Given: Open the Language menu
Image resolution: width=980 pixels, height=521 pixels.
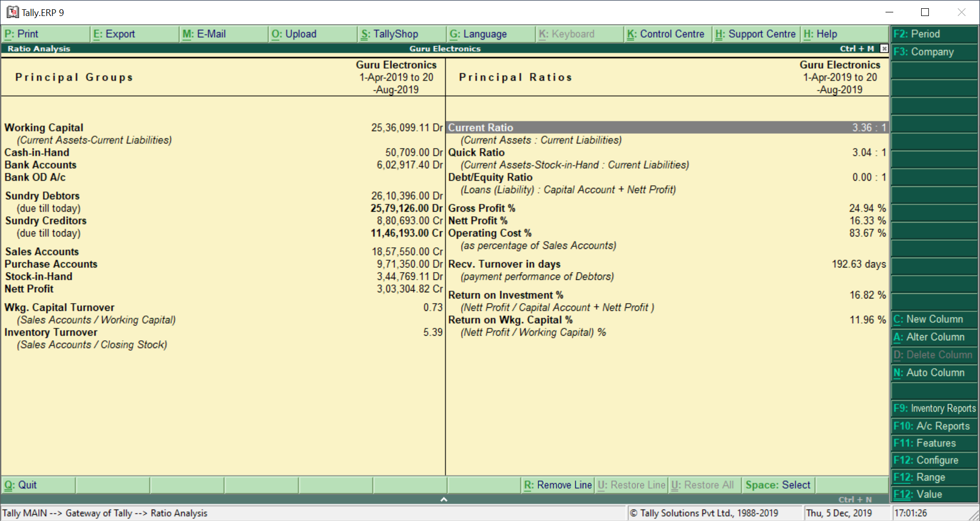Looking at the screenshot, I should (491, 34).
